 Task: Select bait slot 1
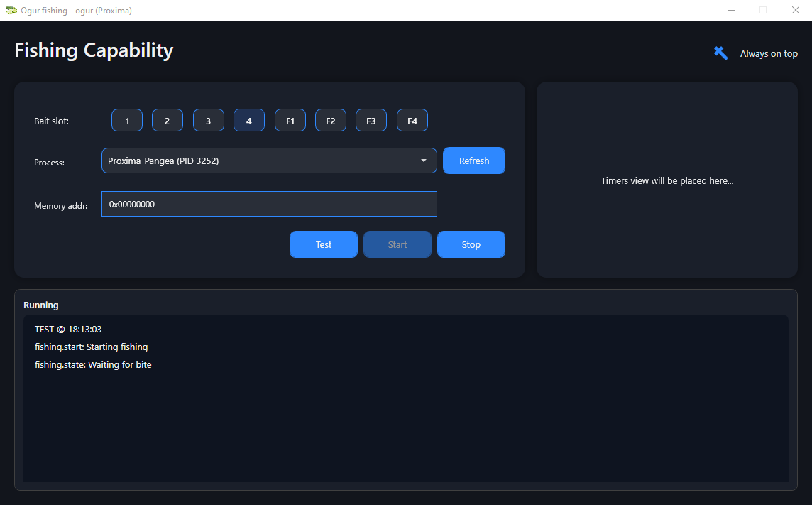(127, 121)
